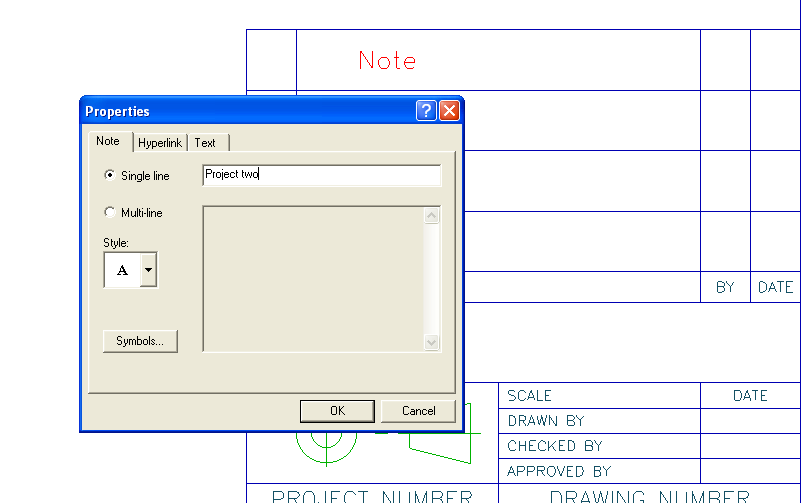Select the Multi-line radio button
The height and width of the screenshot is (503, 801).
point(110,212)
